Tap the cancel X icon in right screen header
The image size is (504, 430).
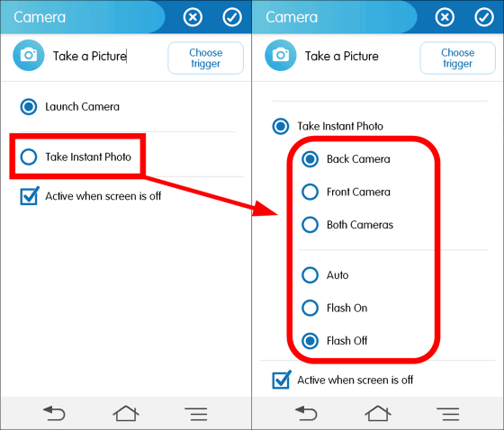click(445, 17)
